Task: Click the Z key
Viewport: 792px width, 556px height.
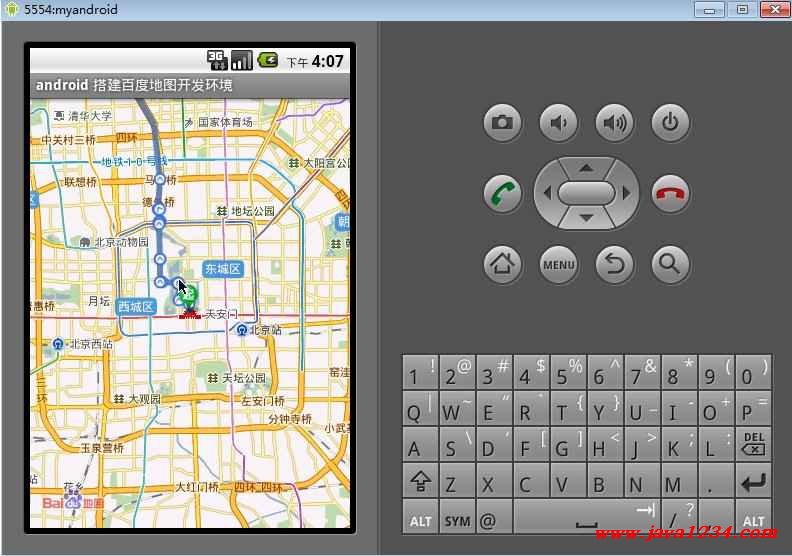Action: tap(457, 481)
